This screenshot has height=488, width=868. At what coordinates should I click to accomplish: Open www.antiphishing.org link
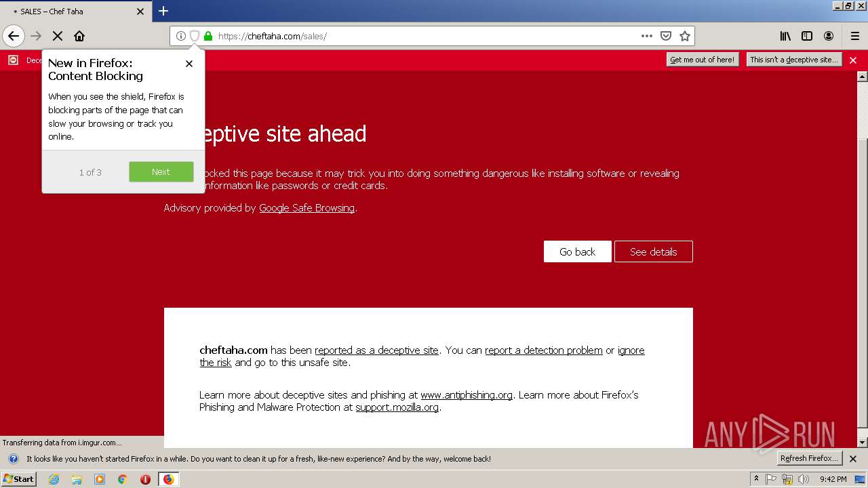(467, 395)
